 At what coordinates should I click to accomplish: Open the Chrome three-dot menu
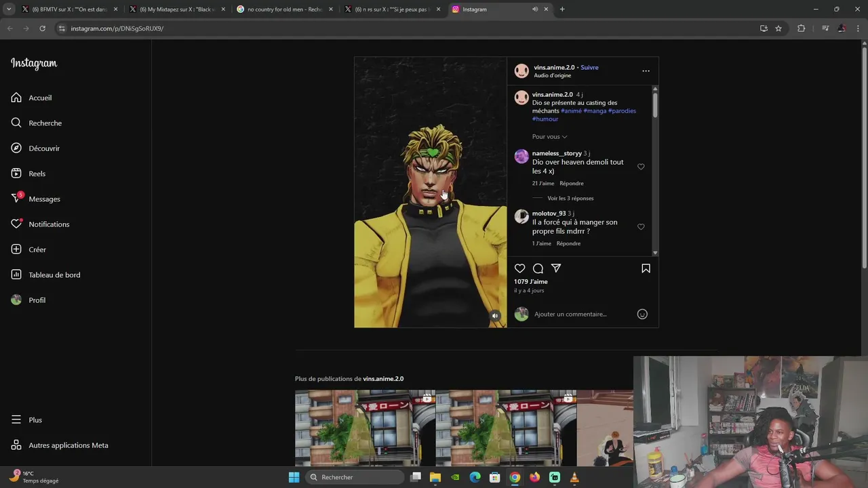(858, 28)
